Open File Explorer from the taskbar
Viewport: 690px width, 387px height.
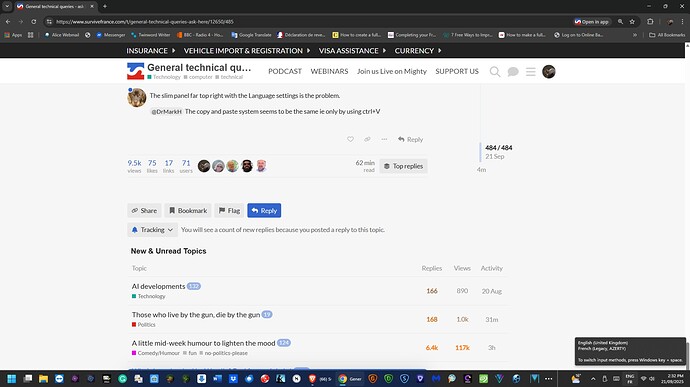click(x=43, y=379)
